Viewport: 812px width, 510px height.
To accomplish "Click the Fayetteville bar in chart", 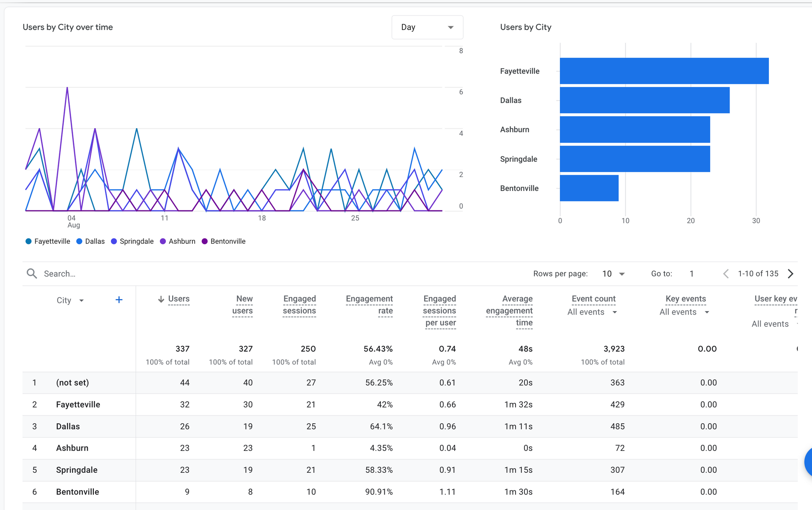I will pos(664,71).
